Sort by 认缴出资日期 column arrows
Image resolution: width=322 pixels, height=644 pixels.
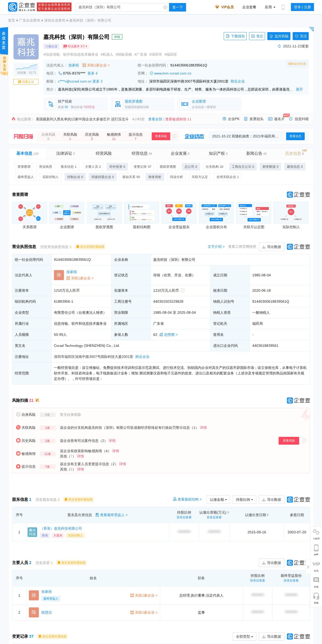[x=268, y=515]
